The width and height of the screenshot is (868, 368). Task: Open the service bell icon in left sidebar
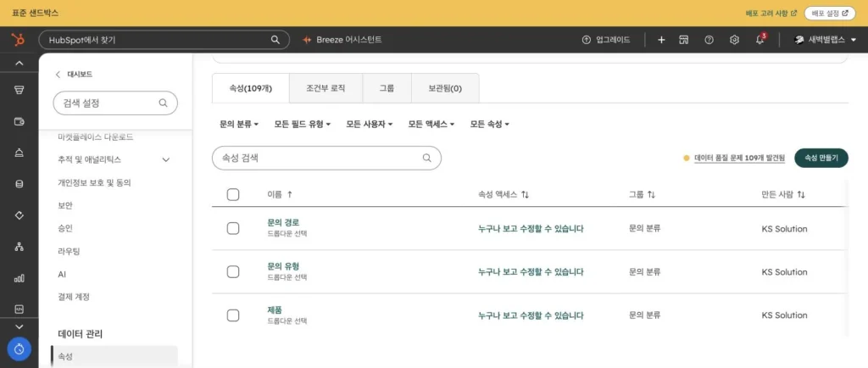pos(19,153)
